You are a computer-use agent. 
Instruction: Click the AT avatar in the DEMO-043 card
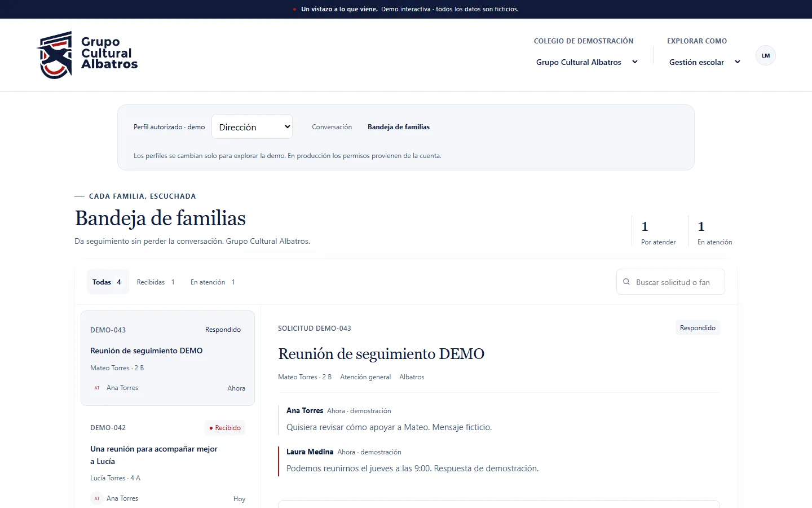97,388
